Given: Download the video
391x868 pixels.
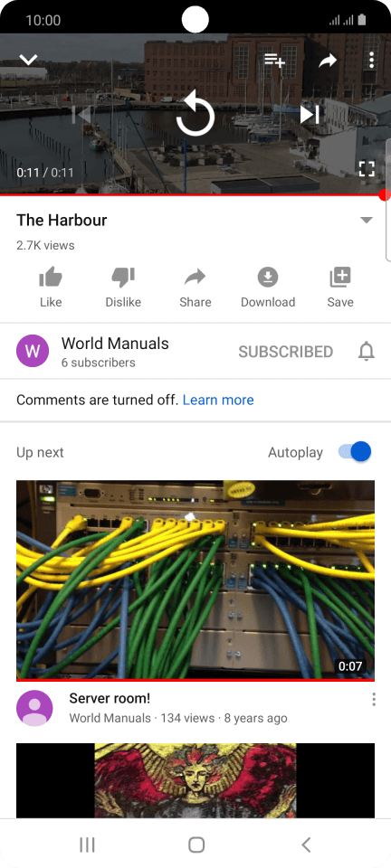Looking at the screenshot, I should (268, 288).
